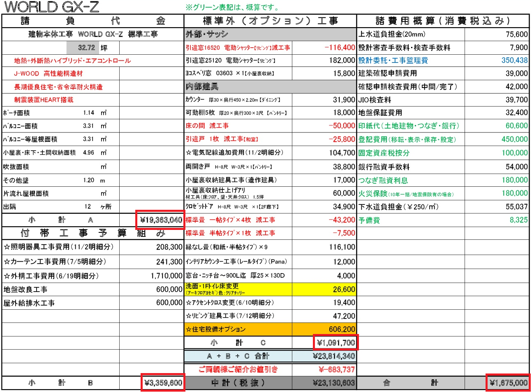Click the 小計B amount ¥3,359,600

click(163, 382)
